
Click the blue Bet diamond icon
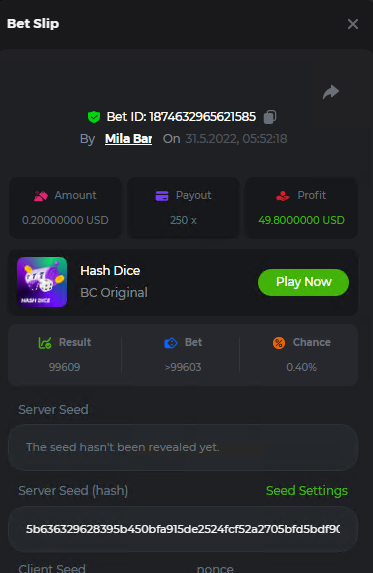point(171,343)
